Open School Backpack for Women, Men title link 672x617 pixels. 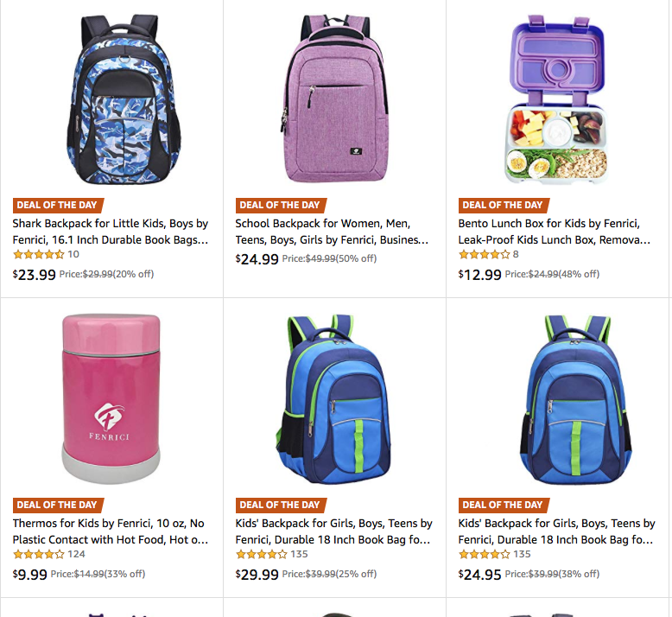coord(333,232)
